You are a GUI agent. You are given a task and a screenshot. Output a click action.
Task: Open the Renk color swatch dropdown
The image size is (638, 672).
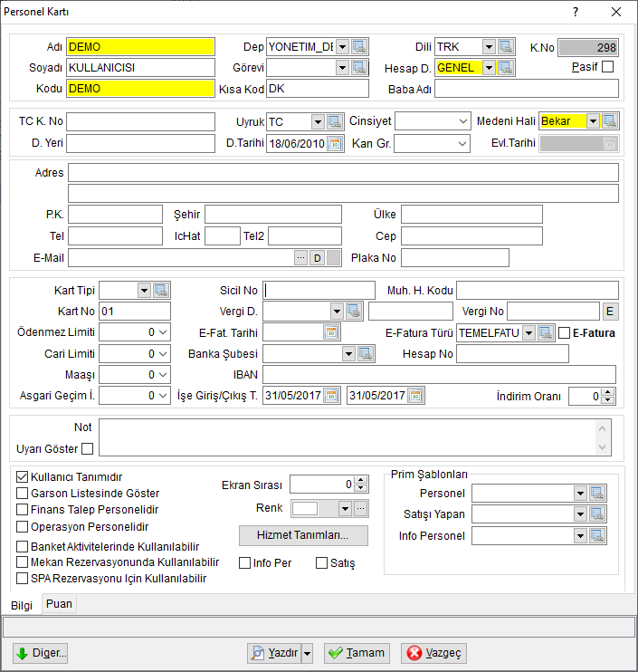(345, 509)
